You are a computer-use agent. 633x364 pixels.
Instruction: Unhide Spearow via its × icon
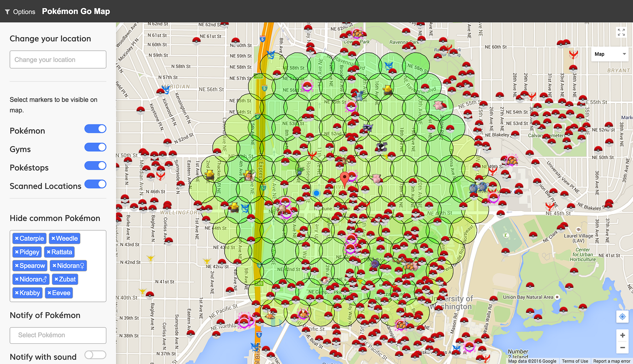coord(17,266)
